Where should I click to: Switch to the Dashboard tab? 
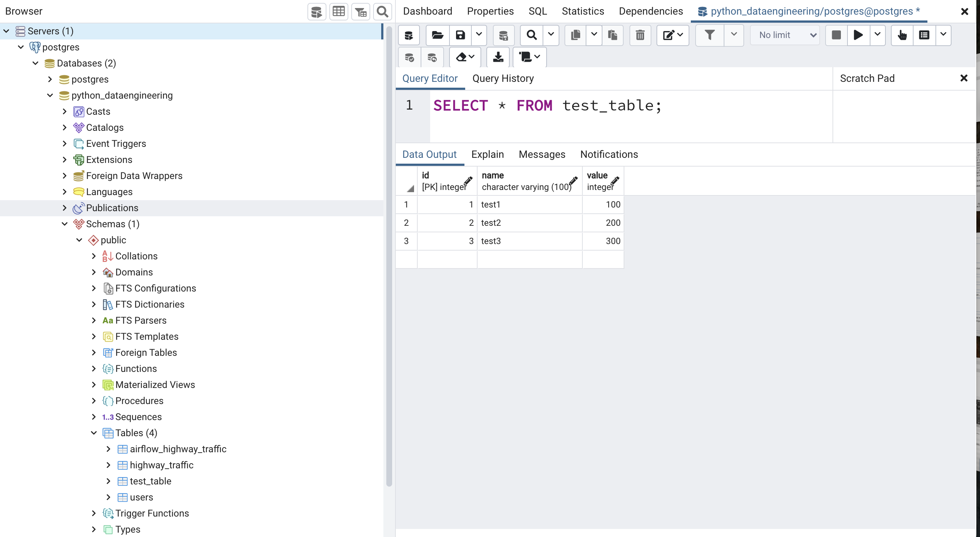pos(428,11)
